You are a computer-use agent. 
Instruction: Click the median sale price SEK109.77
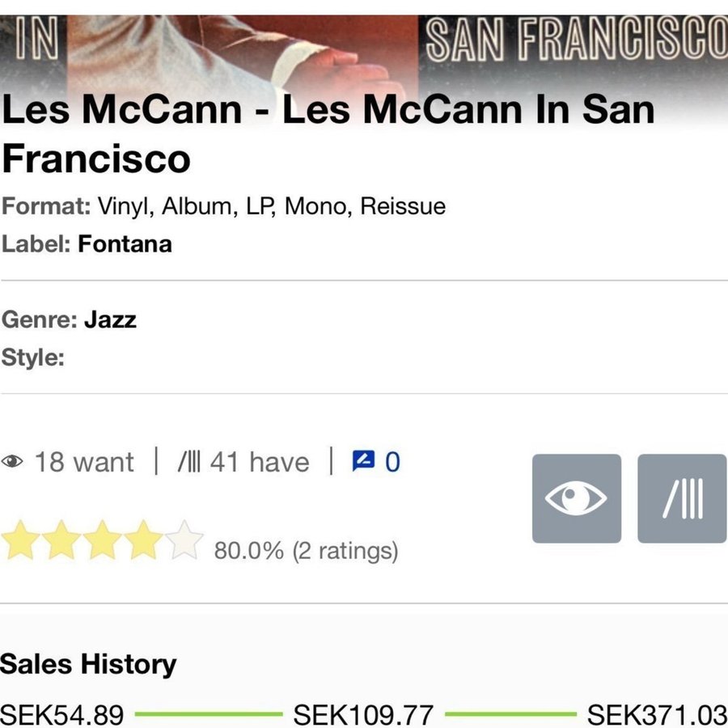(363, 715)
